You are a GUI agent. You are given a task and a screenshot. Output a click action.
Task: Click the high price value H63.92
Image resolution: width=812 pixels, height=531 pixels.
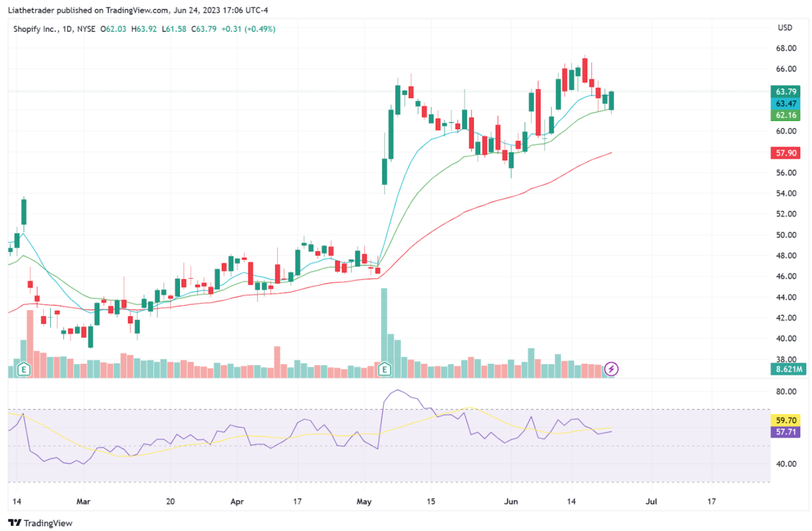(144, 29)
